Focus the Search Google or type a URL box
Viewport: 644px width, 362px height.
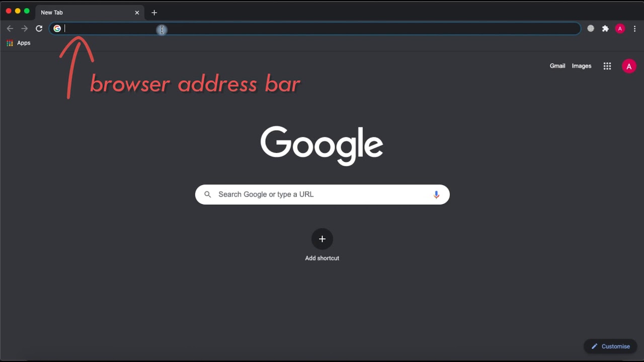click(x=322, y=195)
